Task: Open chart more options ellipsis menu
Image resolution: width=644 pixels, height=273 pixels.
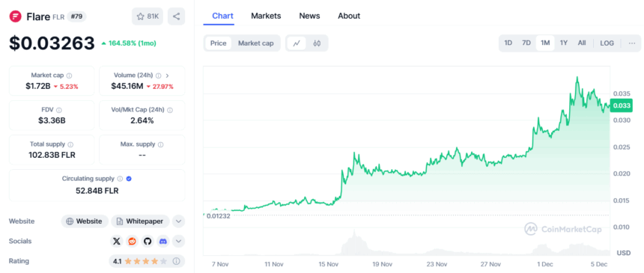Action: pyautogui.click(x=632, y=43)
